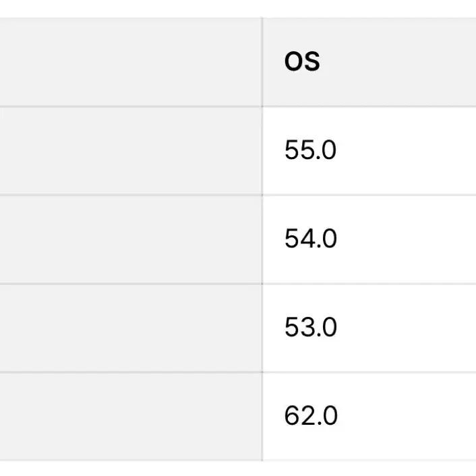The width and height of the screenshot is (476, 476).
Task: Select the cell showing 54.0
Action: pos(310,239)
